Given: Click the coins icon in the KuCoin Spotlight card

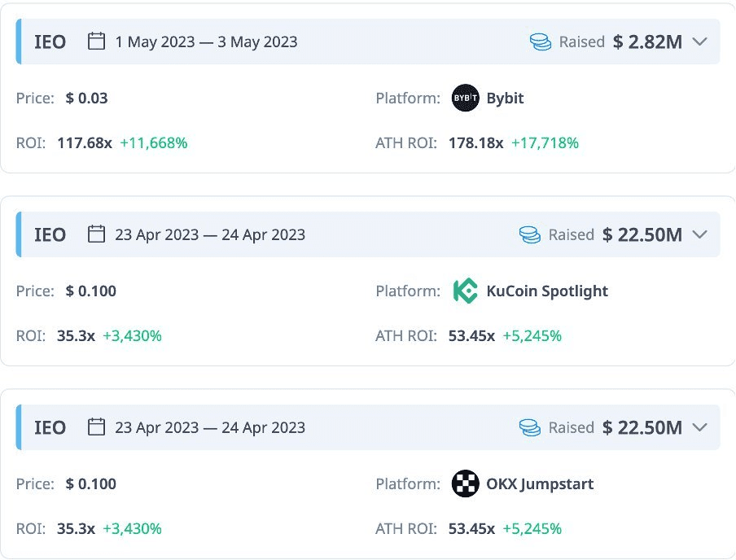Looking at the screenshot, I should coord(530,234).
